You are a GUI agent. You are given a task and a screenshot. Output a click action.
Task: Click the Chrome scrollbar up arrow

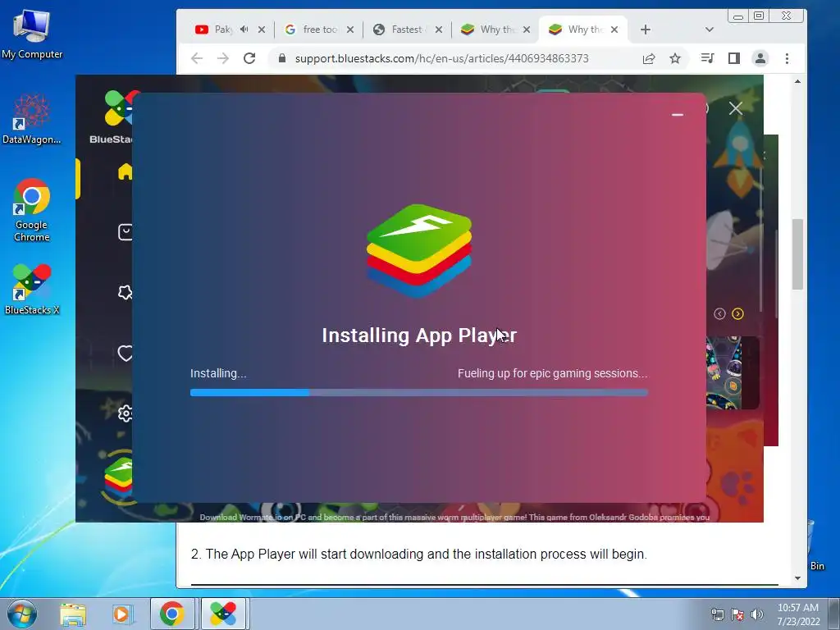pyautogui.click(x=797, y=81)
